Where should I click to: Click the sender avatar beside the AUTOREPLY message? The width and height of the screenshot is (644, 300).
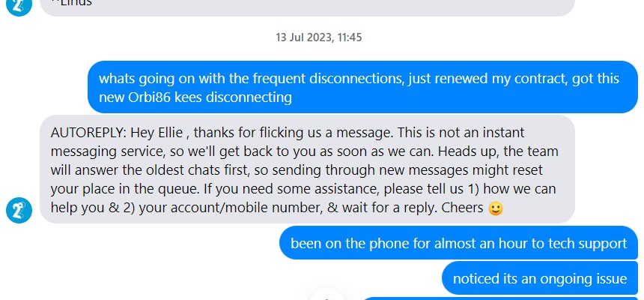(x=19, y=210)
